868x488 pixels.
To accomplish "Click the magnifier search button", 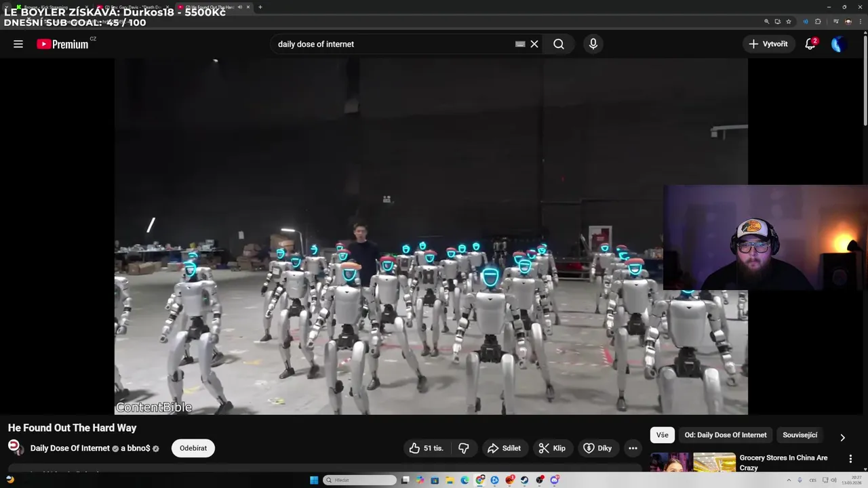I will coord(559,44).
